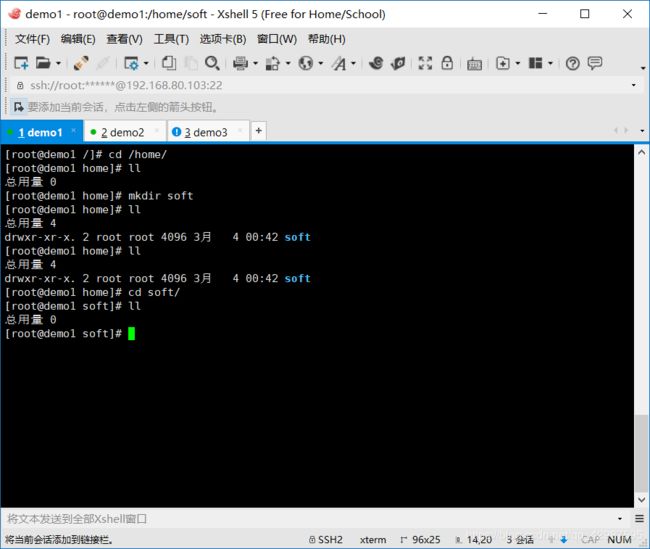Click the NUM indicator in status bar

click(619, 539)
